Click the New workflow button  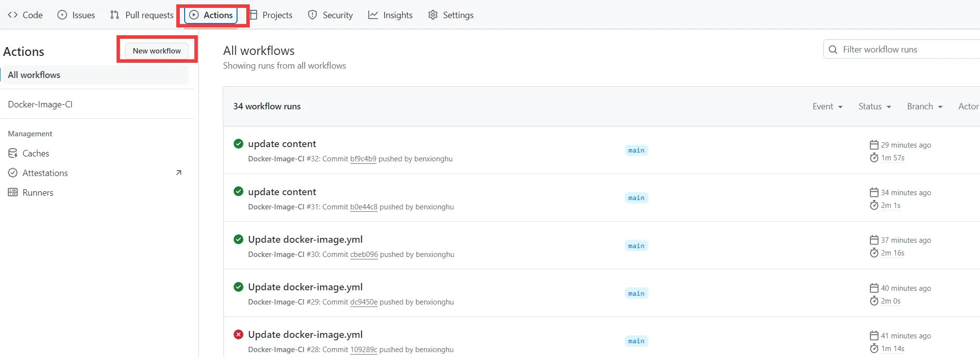click(157, 51)
